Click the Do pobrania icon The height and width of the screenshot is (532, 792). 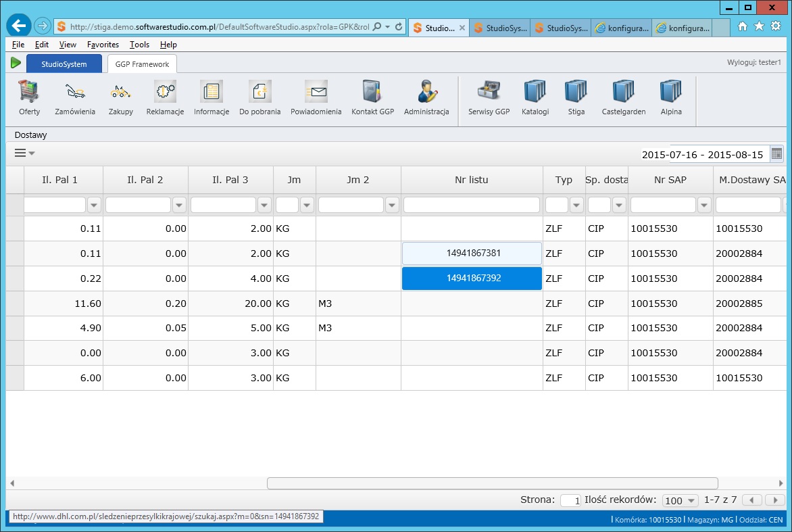click(x=259, y=91)
